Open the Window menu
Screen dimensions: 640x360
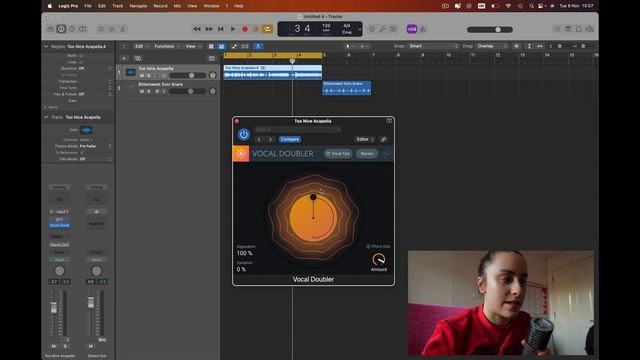pos(211,6)
